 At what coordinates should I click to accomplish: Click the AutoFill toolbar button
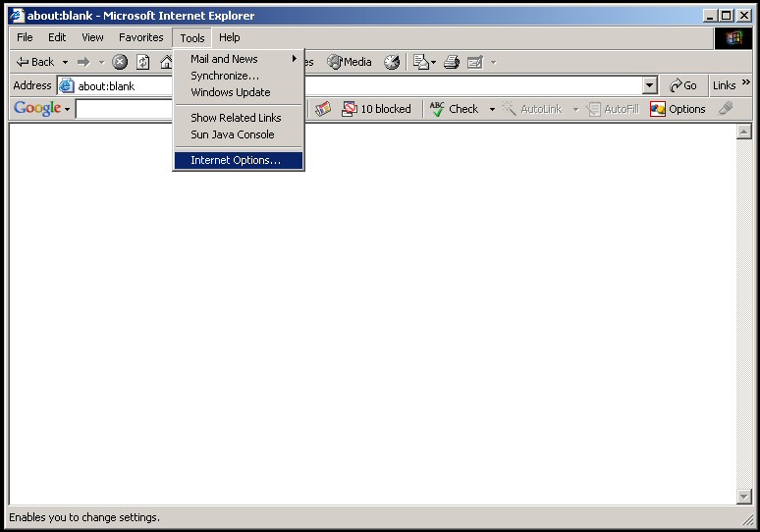pos(613,109)
